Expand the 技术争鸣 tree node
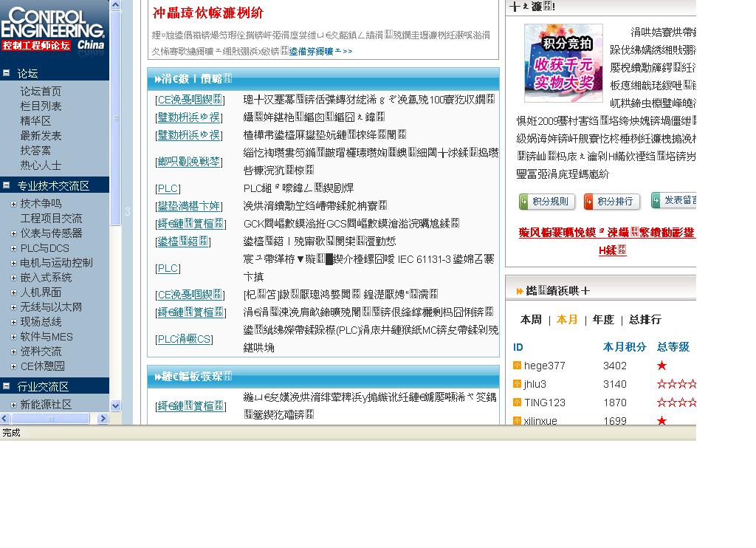Screen dimensions: 756x548 [x=13, y=204]
